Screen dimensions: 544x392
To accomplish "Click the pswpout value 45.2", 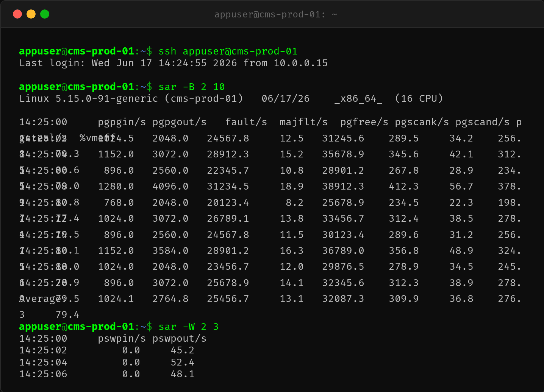I will 183,350.
